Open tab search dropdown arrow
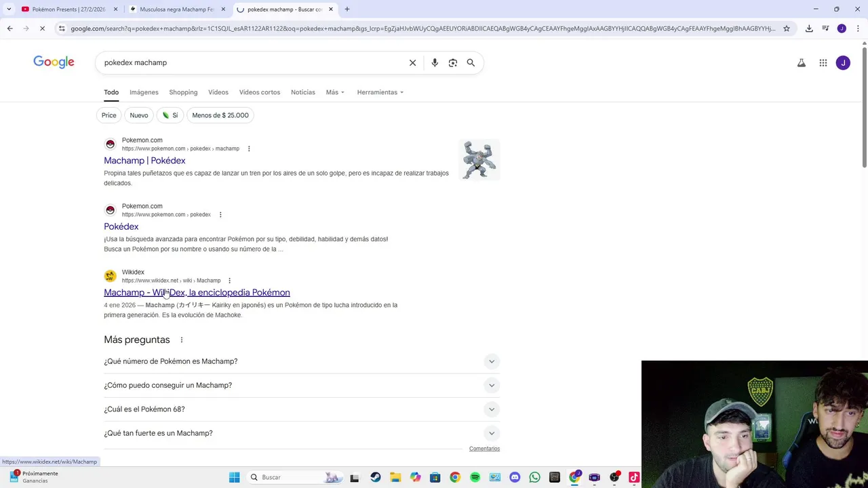Image resolution: width=868 pixels, height=488 pixels. click(x=9, y=9)
